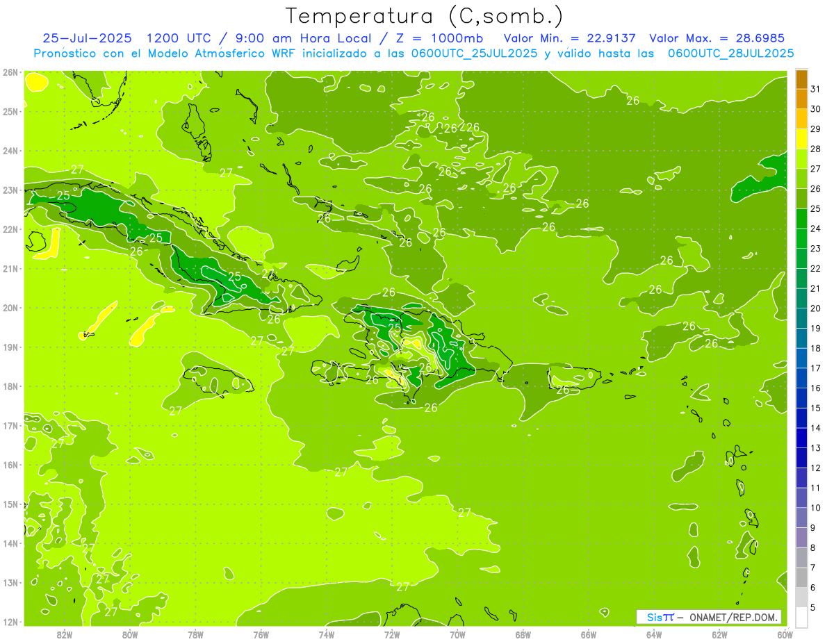Image resolution: width=834 pixels, height=644 pixels.
Task: Click the purple legend swatch between 8 and 9
Action: (x=801, y=537)
